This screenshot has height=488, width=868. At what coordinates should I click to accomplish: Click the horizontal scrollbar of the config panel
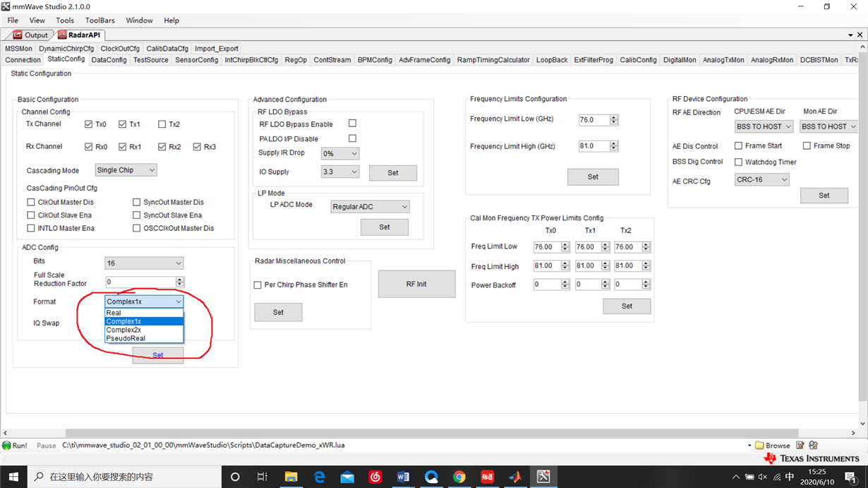(x=432, y=433)
